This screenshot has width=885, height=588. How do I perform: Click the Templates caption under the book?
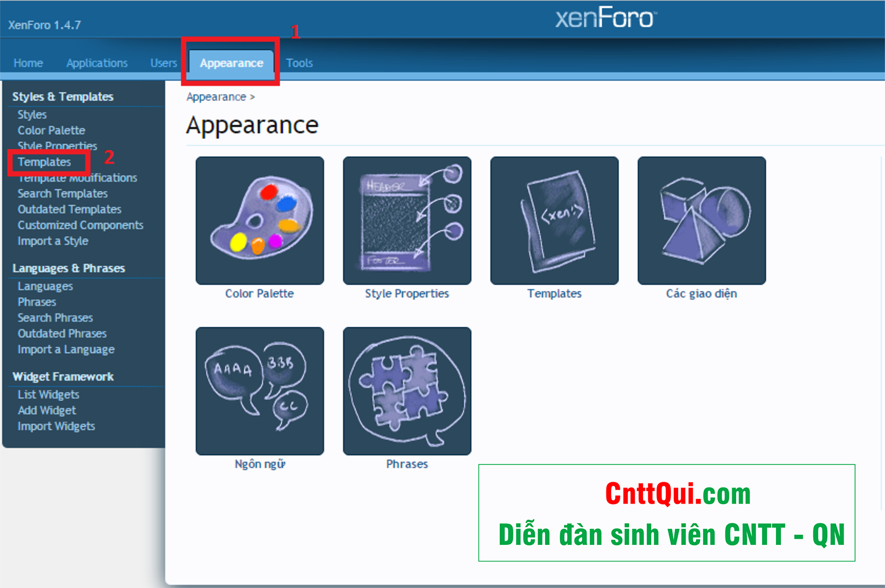tap(554, 293)
